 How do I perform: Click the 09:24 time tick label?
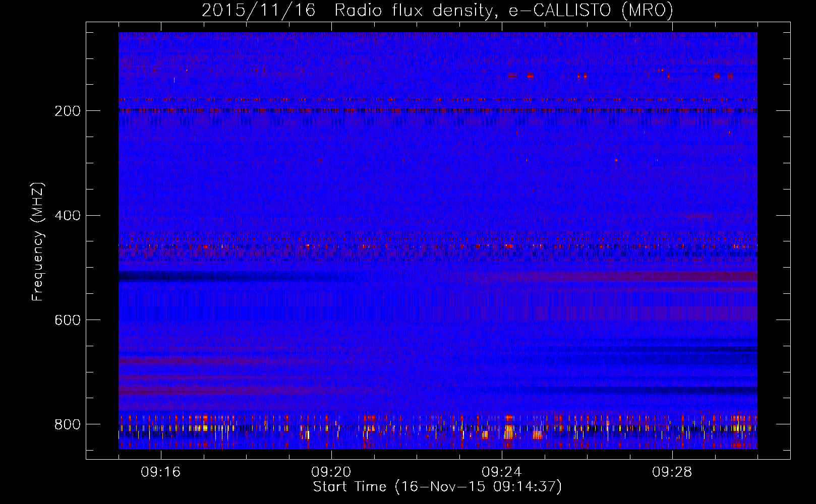[x=502, y=472]
